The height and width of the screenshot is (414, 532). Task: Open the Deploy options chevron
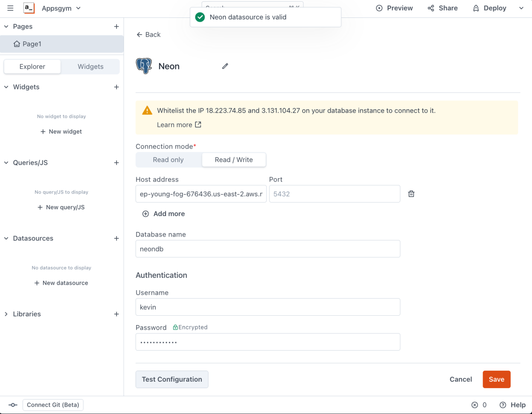pos(521,8)
